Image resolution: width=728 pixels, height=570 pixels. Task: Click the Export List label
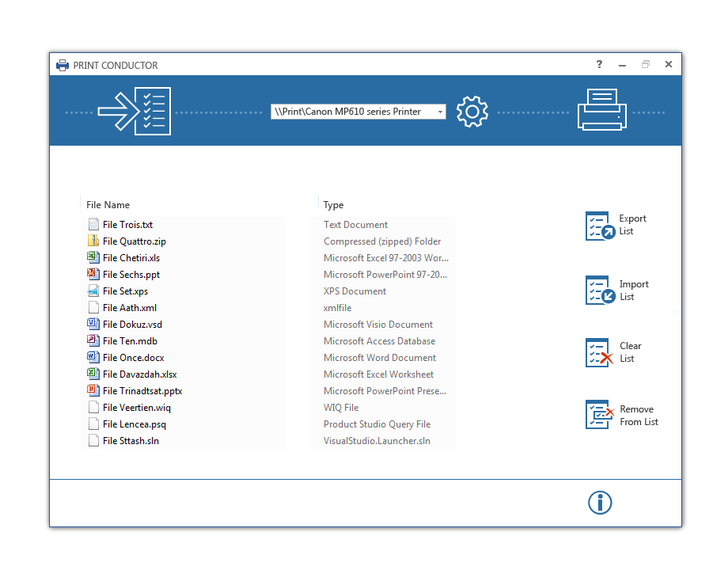pyautogui.click(x=632, y=225)
